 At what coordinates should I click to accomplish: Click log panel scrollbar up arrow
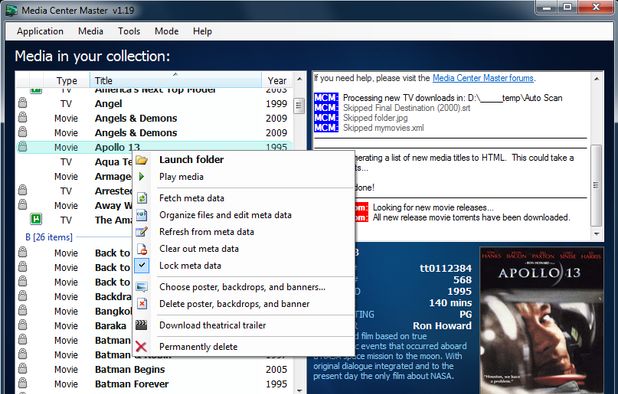point(596,79)
